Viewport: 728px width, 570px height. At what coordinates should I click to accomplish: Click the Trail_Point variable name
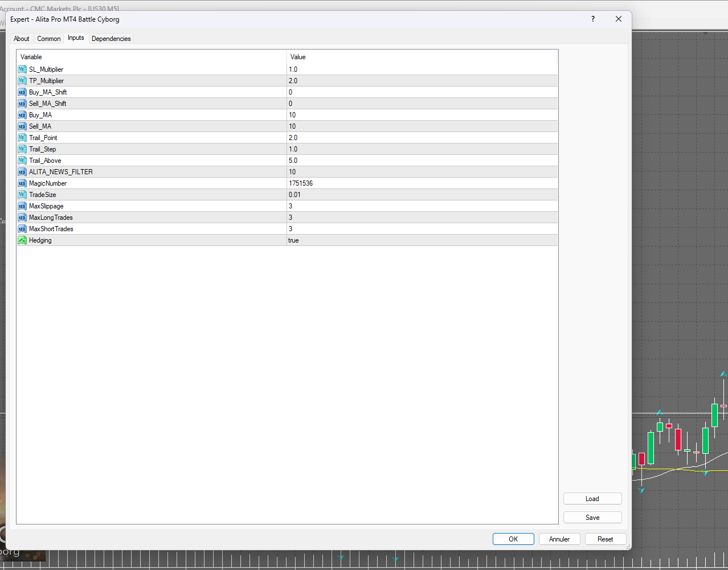[x=43, y=138]
